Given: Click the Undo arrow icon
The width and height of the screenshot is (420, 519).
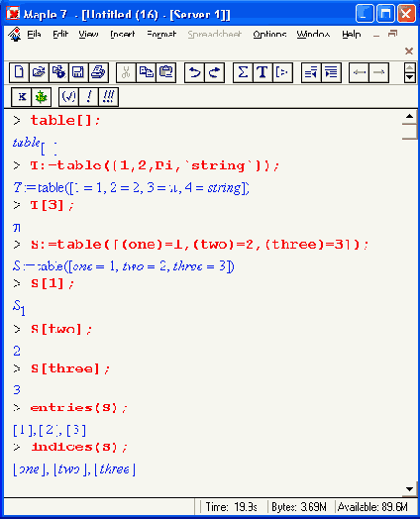Looking at the screenshot, I should (194, 72).
